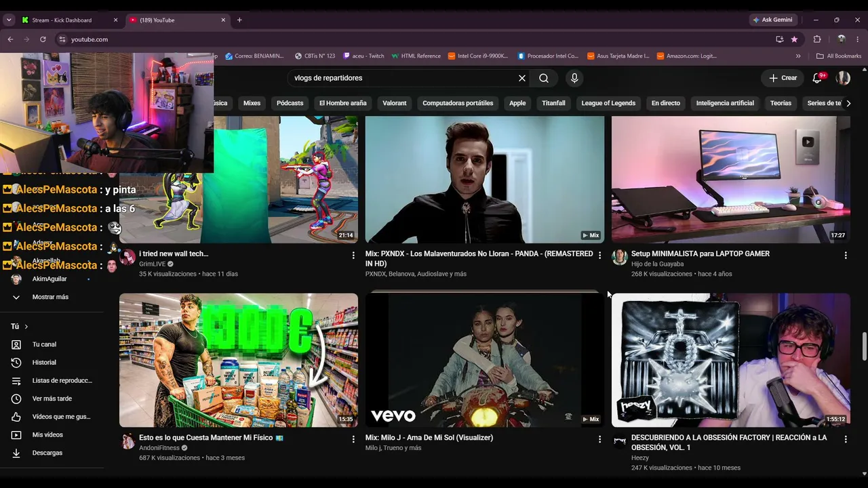Run the search with the magnifier button

pyautogui.click(x=544, y=78)
